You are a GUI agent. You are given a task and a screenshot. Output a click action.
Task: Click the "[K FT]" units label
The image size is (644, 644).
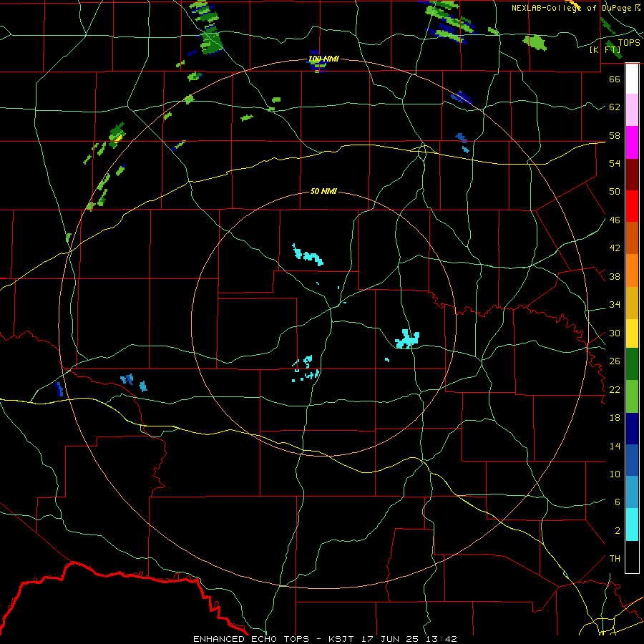point(605,50)
